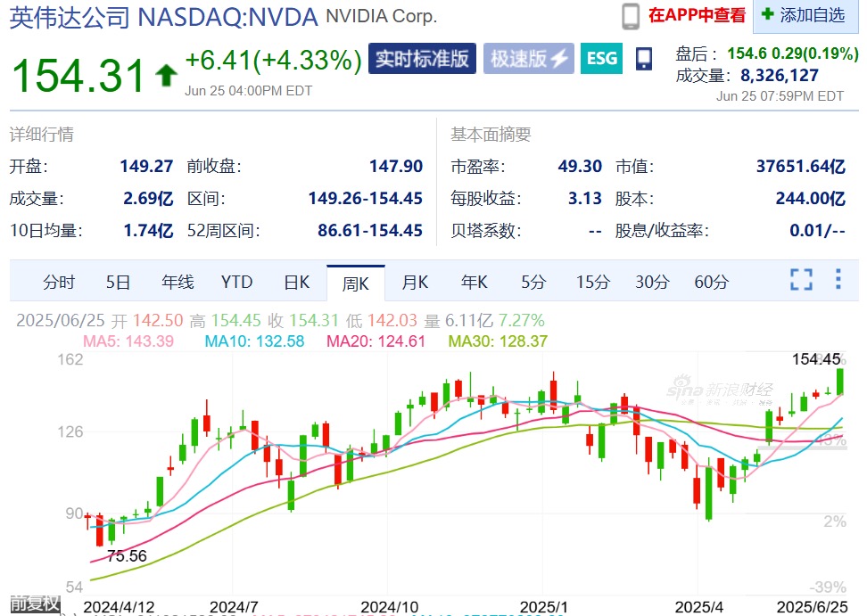867x616 pixels.
Task: Open the three-dot chart options menu
Action: [838, 279]
